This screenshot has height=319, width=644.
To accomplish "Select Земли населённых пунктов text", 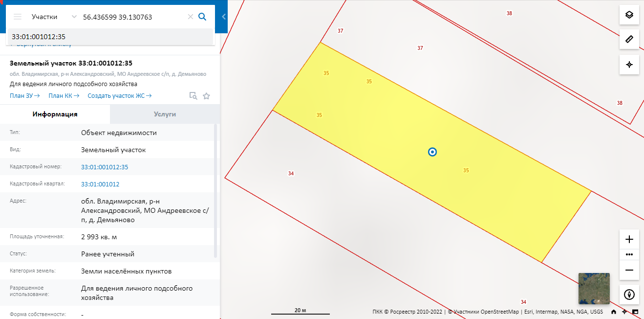I will pos(126,271).
